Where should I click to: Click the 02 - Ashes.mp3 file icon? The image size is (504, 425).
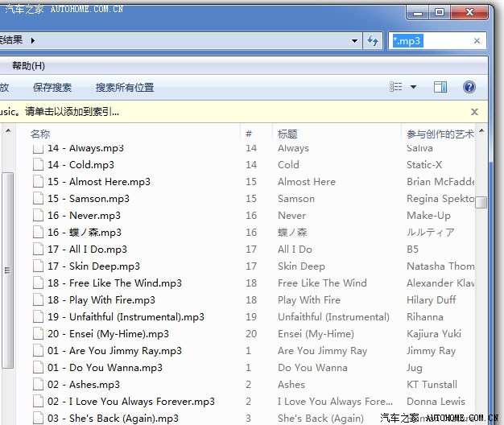point(38,385)
